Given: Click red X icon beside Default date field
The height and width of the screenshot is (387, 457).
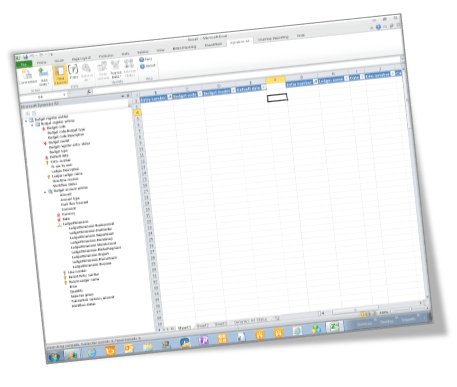Looking at the screenshot, I should pyautogui.click(x=47, y=157).
